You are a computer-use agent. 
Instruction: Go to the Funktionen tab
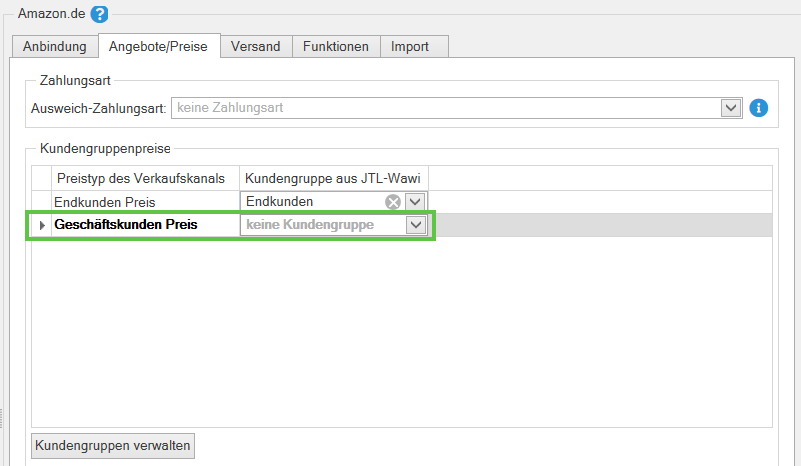[x=336, y=46]
